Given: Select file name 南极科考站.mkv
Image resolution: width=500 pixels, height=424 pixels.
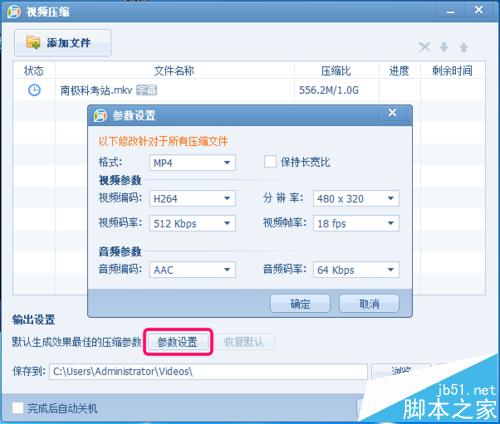Looking at the screenshot, I should coord(96,90).
